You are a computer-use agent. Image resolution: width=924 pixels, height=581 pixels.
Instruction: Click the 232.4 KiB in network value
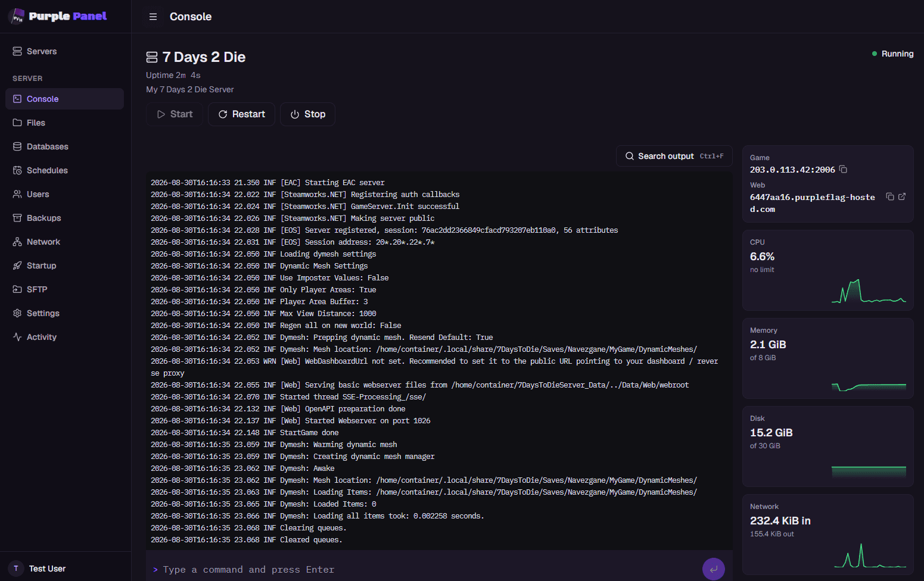(780, 521)
